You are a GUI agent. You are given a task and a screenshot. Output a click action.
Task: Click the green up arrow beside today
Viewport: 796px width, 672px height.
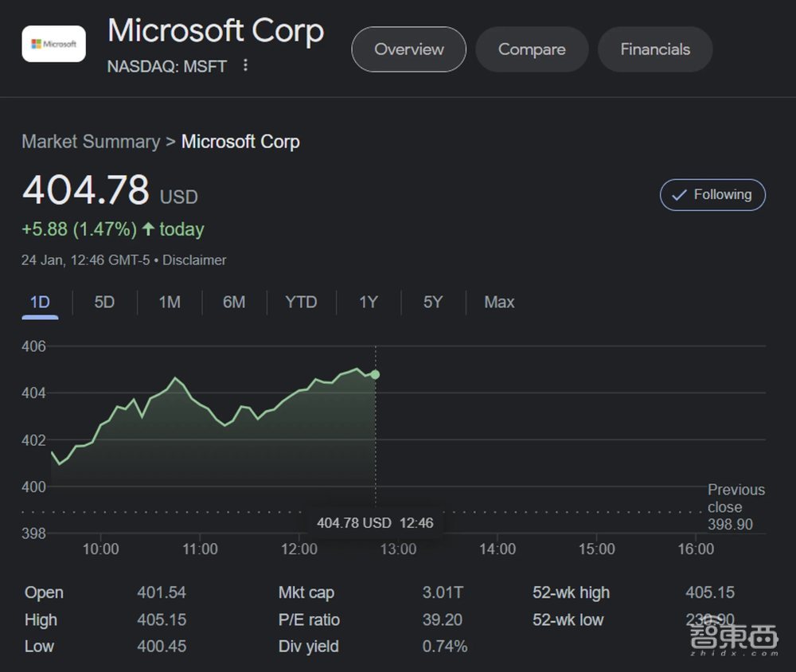click(x=148, y=229)
